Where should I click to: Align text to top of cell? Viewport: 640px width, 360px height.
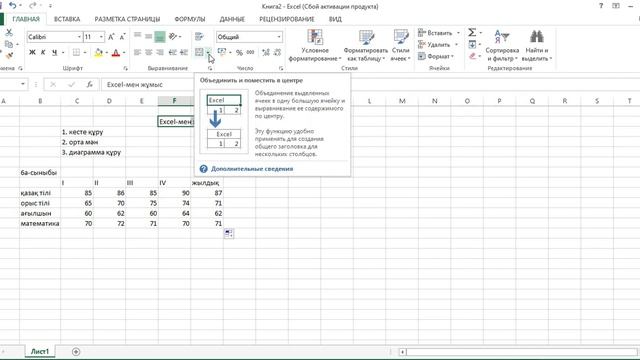pos(138,36)
